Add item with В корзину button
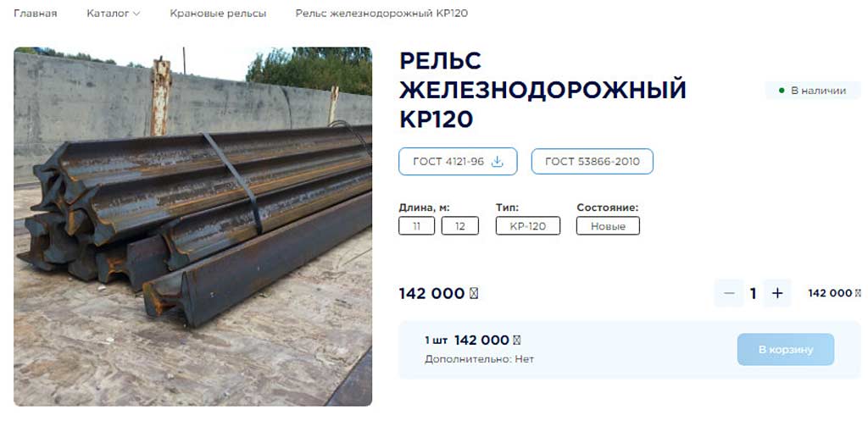The image size is (868, 421). click(x=786, y=350)
